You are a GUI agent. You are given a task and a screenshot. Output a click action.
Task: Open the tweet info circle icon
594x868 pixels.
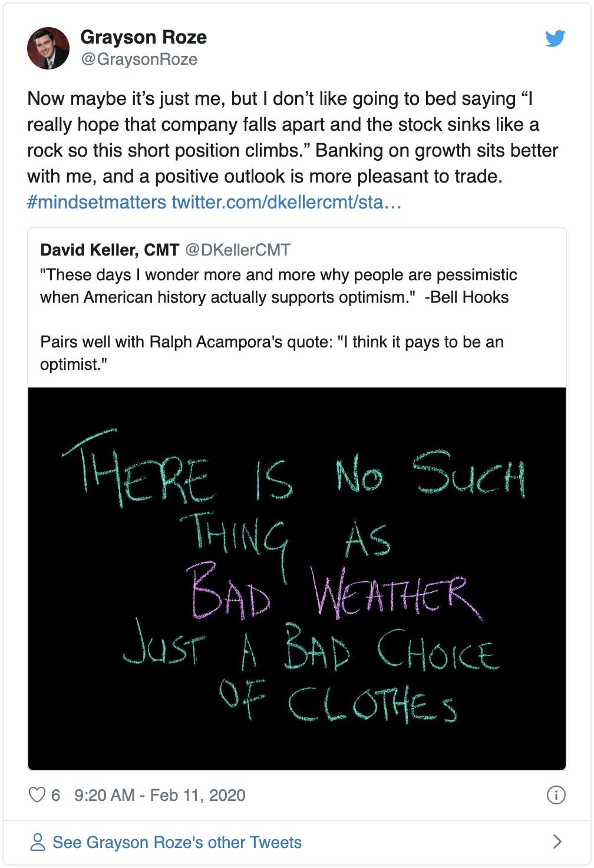pyautogui.click(x=556, y=795)
